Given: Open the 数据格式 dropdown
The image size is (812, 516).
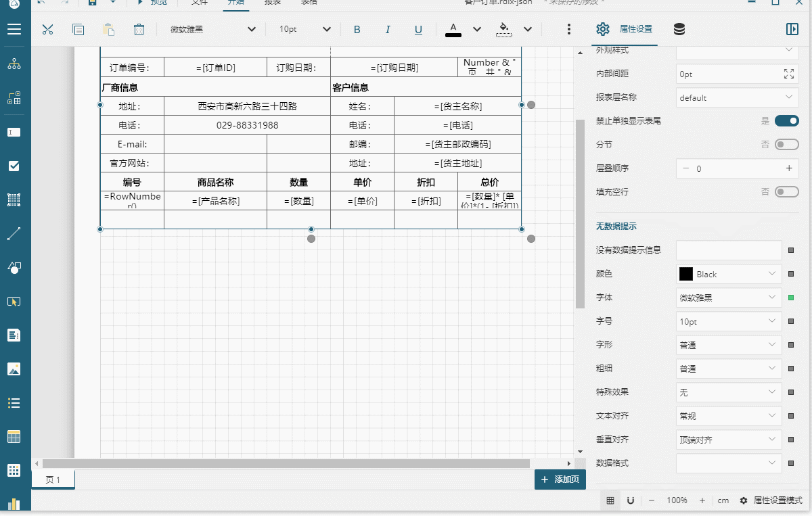Looking at the screenshot, I should point(729,463).
